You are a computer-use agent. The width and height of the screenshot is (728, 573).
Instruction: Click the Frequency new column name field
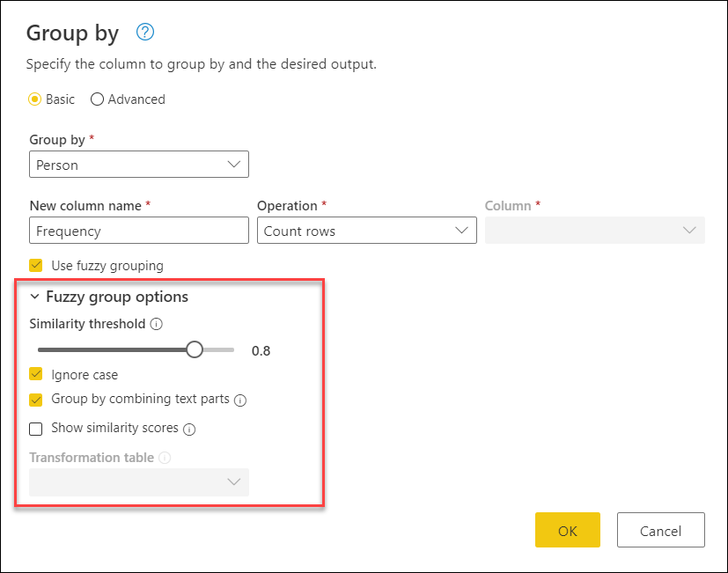139,231
